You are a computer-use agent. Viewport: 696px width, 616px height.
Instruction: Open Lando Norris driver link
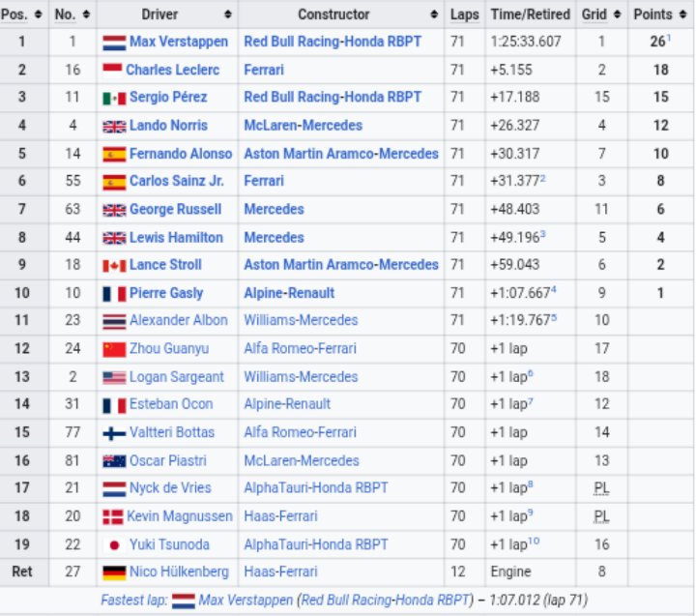(x=168, y=126)
